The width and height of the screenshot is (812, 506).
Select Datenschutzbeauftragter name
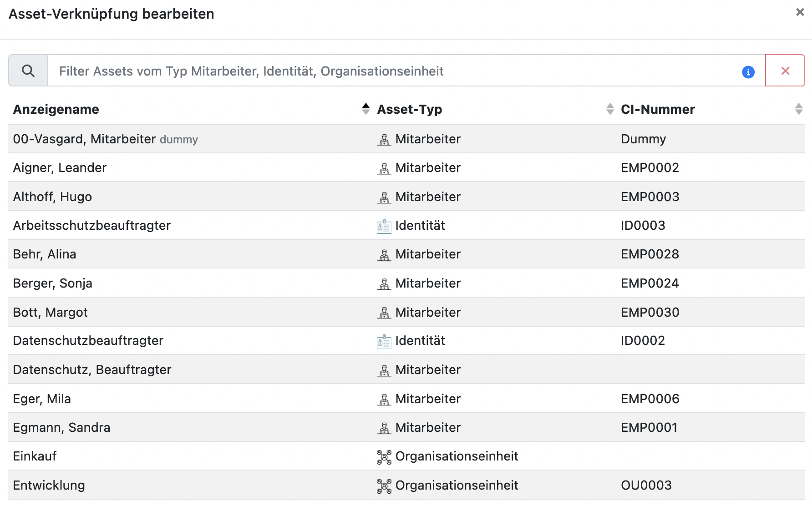[88, 340]
